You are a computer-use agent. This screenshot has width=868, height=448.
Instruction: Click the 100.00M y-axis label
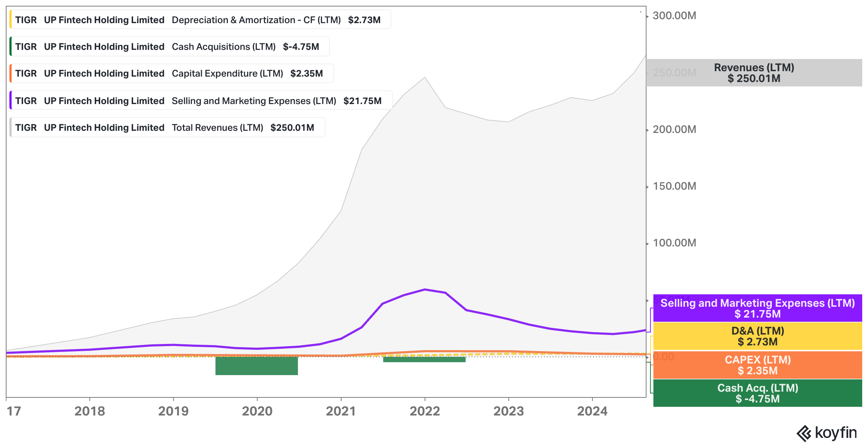click(674, 243)
